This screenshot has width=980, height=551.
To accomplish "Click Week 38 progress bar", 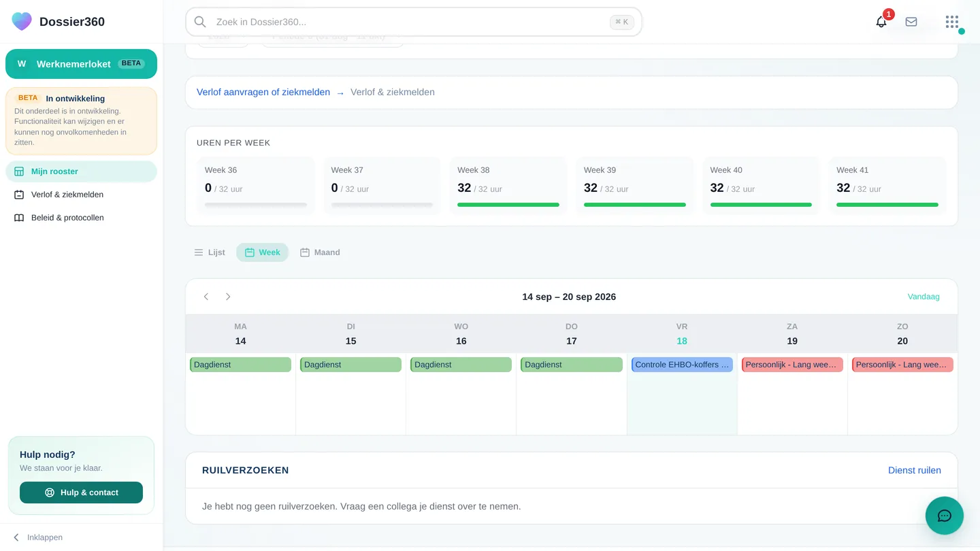I will 508,205.
